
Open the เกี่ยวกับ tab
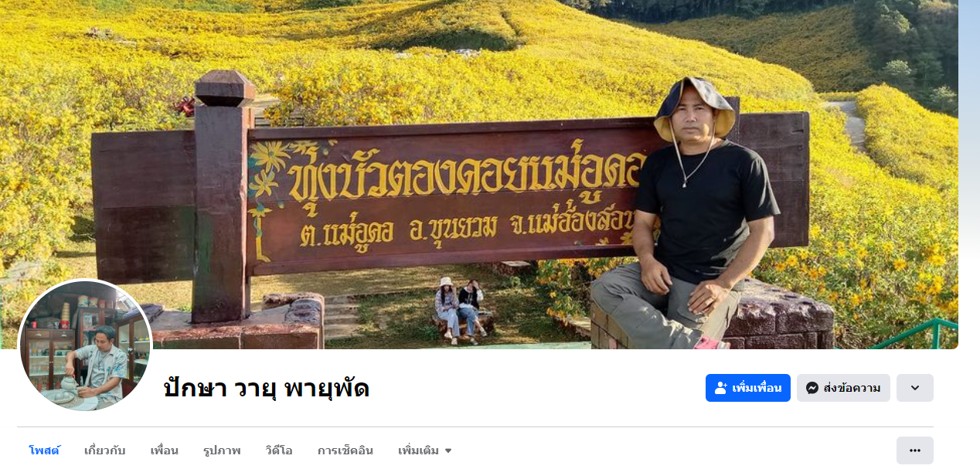coord(105,450)
